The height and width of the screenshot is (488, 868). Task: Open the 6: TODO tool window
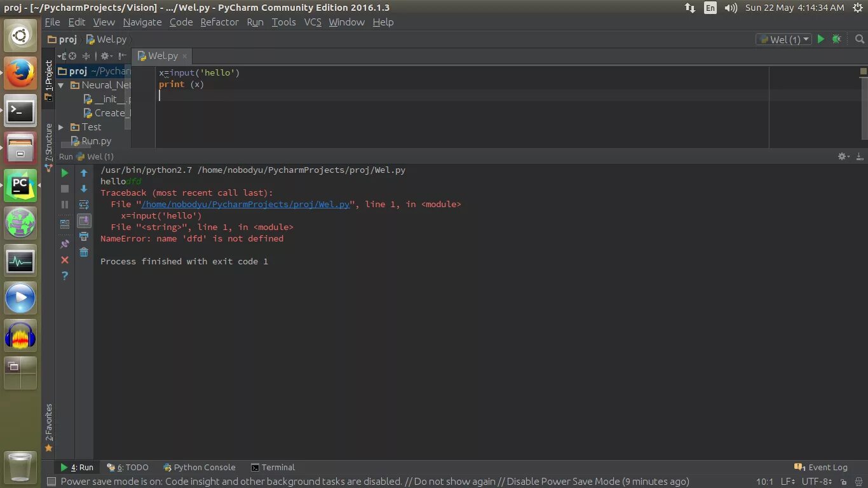(128, 467)
